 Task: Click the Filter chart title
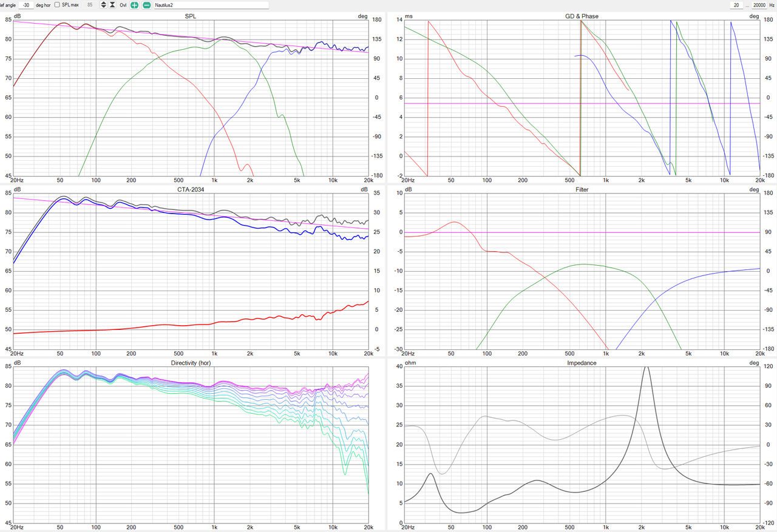point(582,189)
